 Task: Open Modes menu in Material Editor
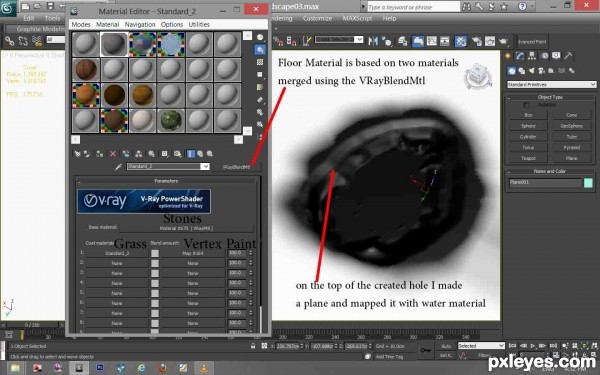click(x=81, y=24)
